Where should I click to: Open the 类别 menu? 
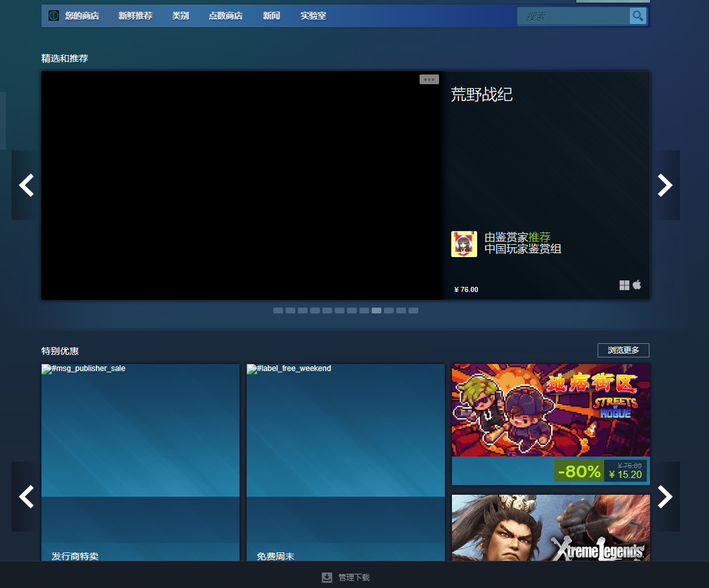click(181, 16)
